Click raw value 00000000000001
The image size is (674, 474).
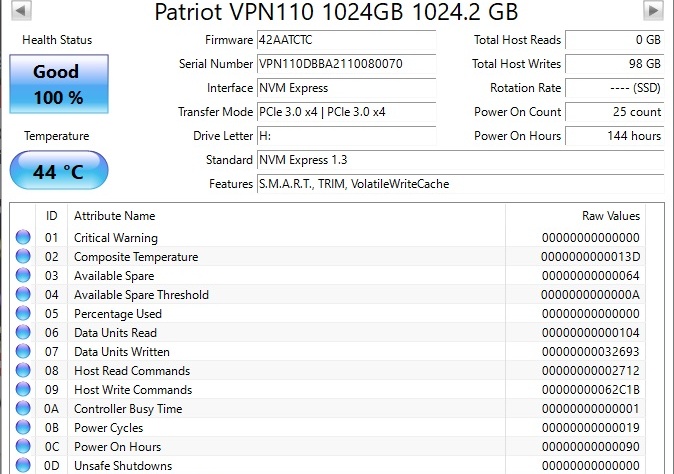tap(590, 409)
